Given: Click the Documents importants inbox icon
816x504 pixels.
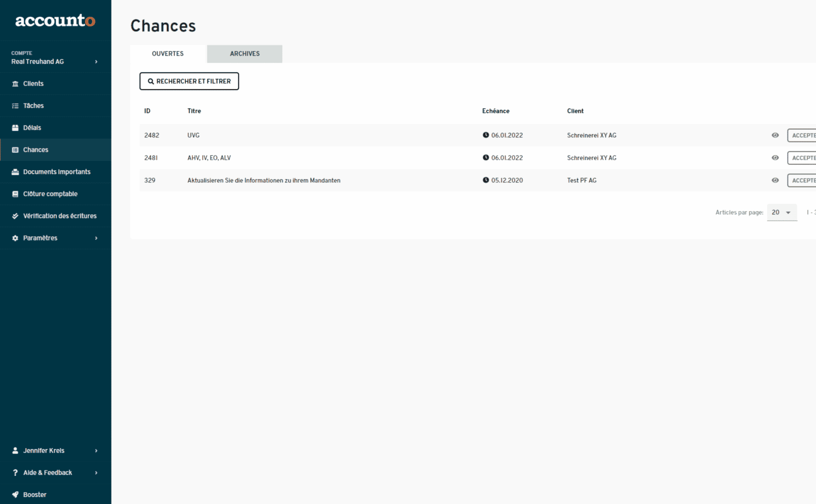Looking at the screenshot, I should pyautogui.click(x=15, y=172).
